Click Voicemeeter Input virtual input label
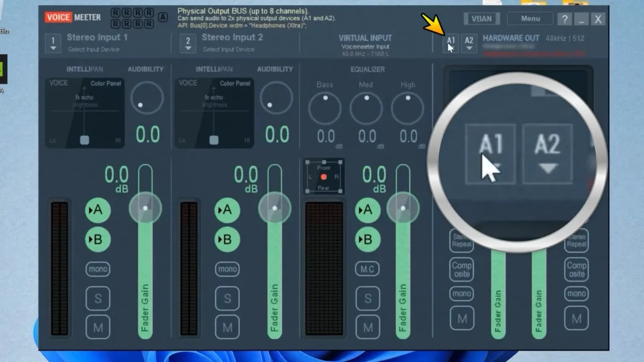Screen dimensions: 644x362 (x=365, y=47)
